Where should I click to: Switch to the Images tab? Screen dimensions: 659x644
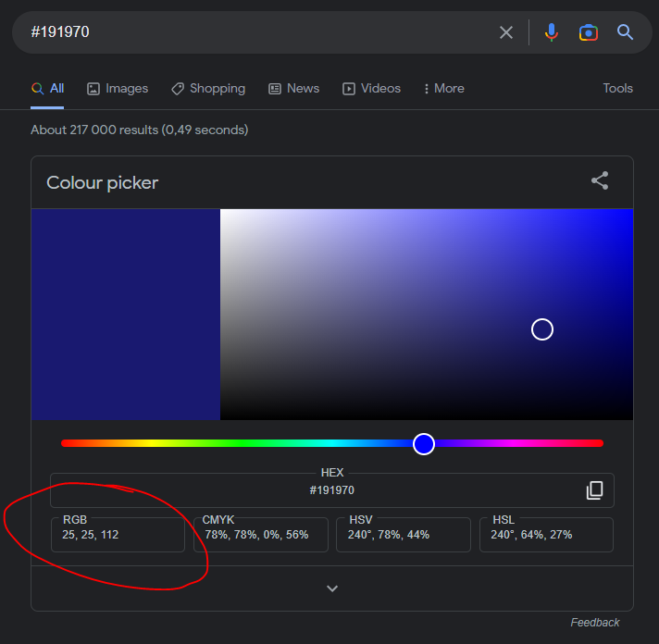pos(118,89)
